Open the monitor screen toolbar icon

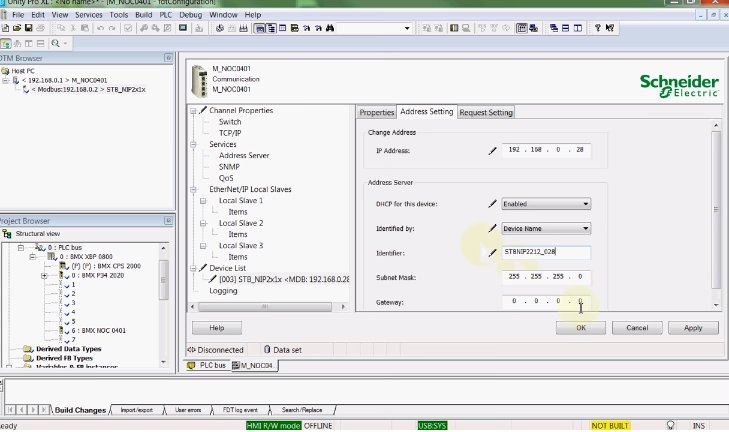tap(183, 28)
